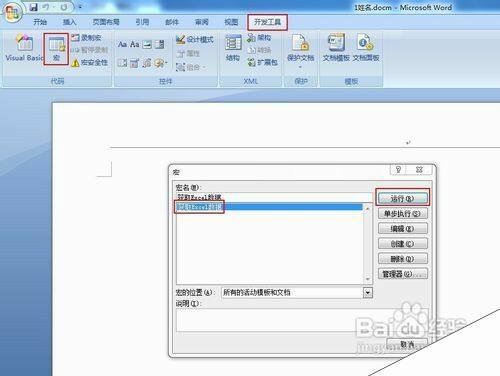Expand the Macros in (宏的位置) dropdown
Image resolution: width=500 pixels, height=376 pixels.
(368, 293)
